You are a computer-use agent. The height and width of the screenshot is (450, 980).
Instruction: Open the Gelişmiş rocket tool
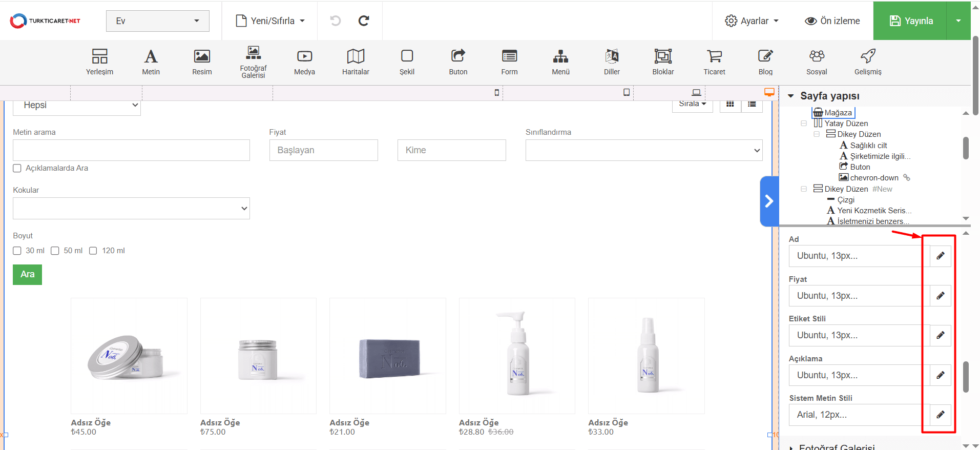click(868, 62)
